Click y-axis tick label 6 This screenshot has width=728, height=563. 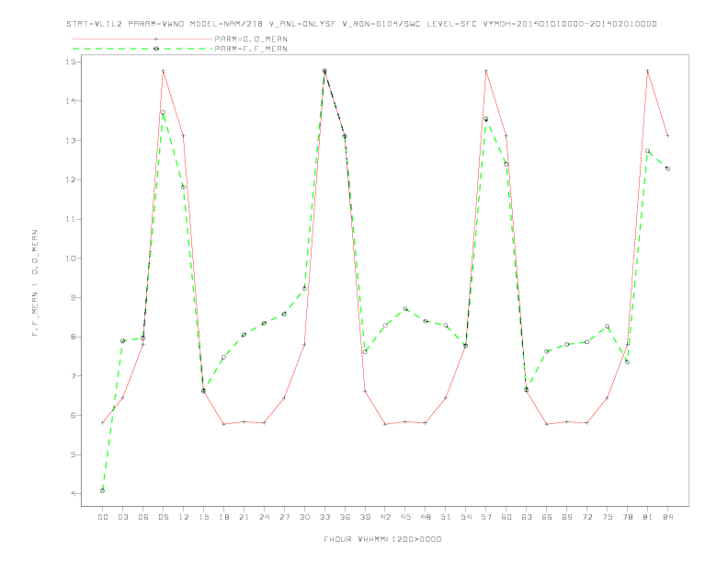point(74,415)
